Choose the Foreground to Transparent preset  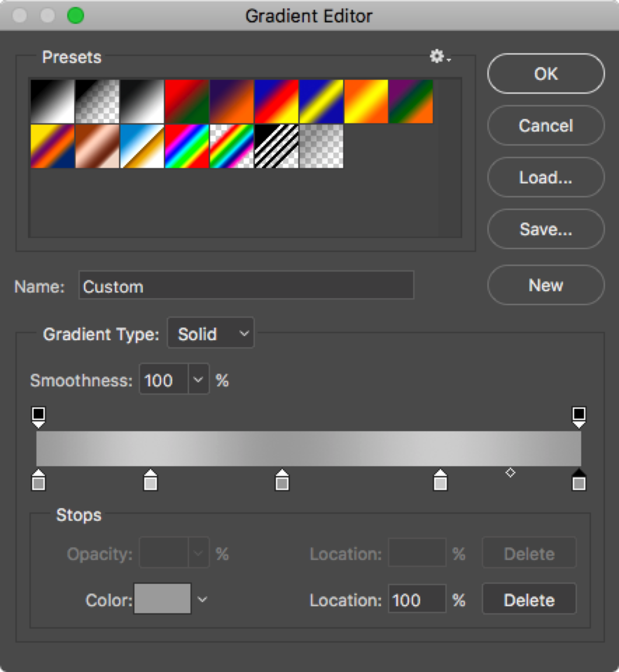pos(97,101)
